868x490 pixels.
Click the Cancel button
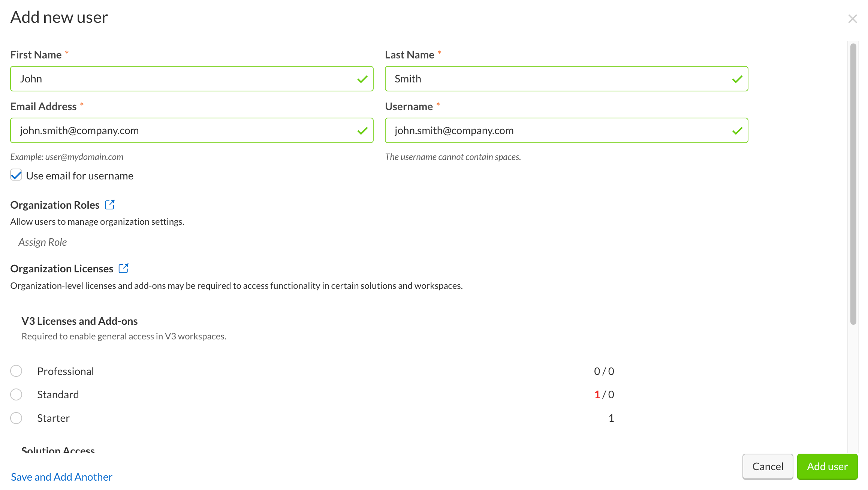click(768, 466)
